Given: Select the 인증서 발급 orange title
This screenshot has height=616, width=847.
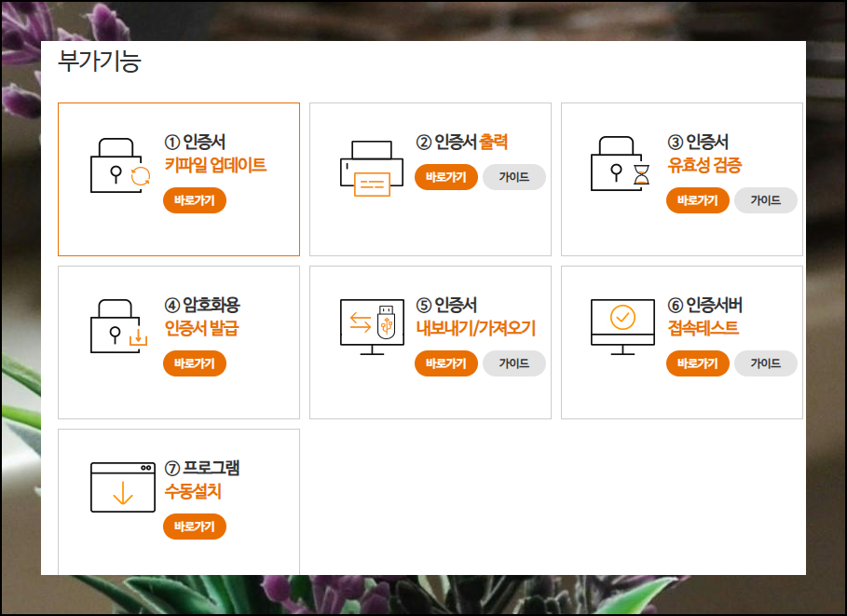Looking at the screenshot, I should (x=201, y=328).
